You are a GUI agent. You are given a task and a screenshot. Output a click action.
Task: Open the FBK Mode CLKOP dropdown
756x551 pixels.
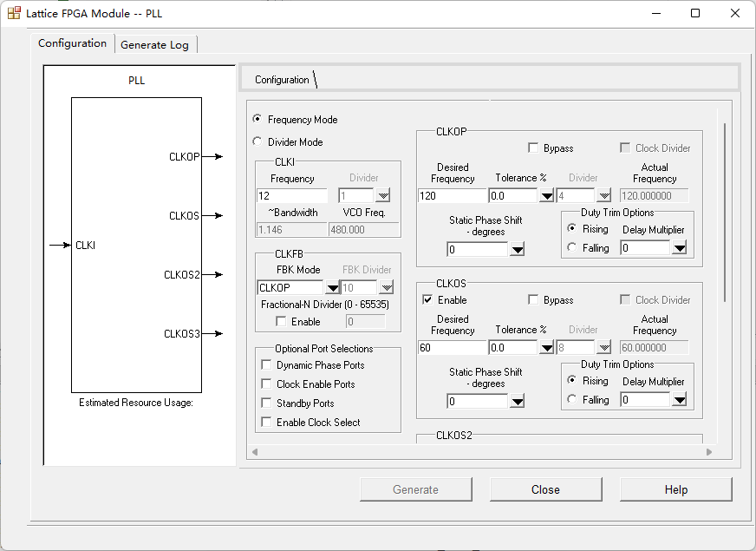pos(332,287)
